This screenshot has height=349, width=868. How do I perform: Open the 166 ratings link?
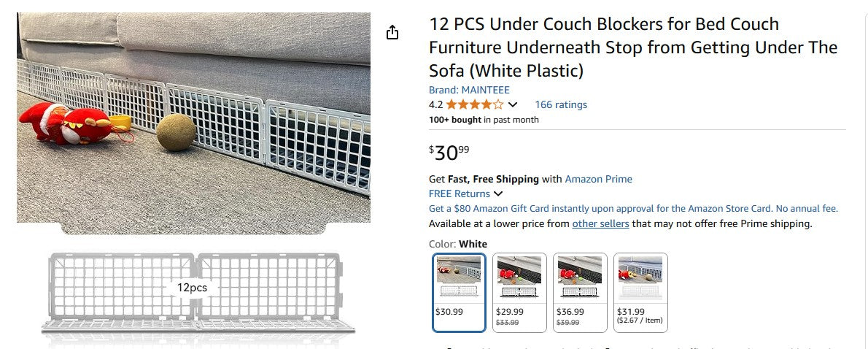pos(560,104)
